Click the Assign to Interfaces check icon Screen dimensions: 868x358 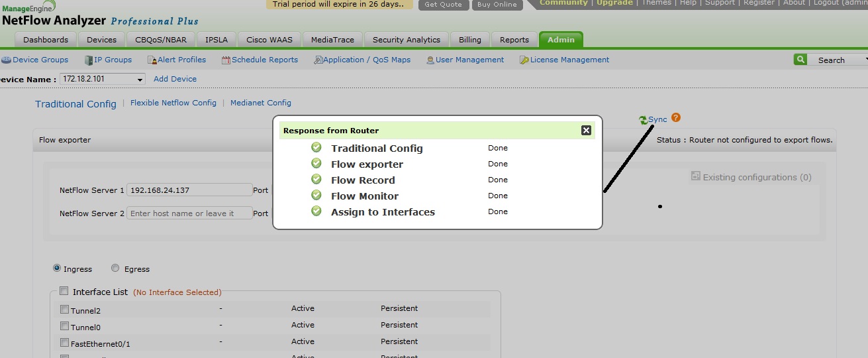(316, 211)
